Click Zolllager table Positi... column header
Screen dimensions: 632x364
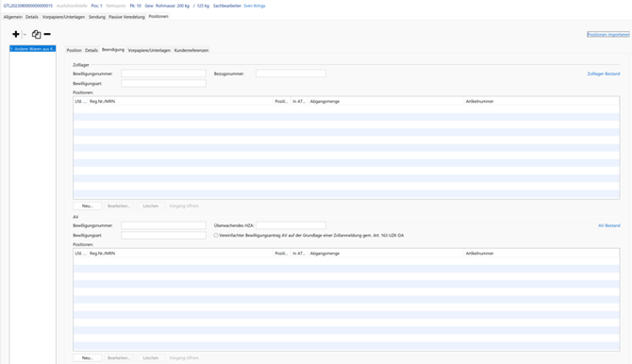tap(282, 102)
